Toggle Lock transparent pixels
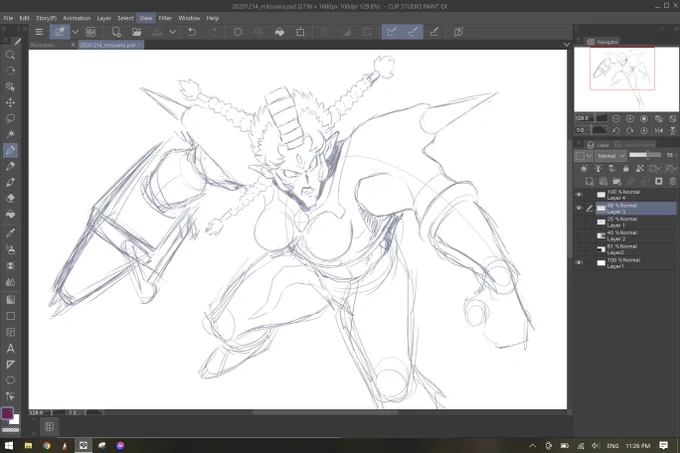The image size is (680, 453). click(x=640, y=168)
